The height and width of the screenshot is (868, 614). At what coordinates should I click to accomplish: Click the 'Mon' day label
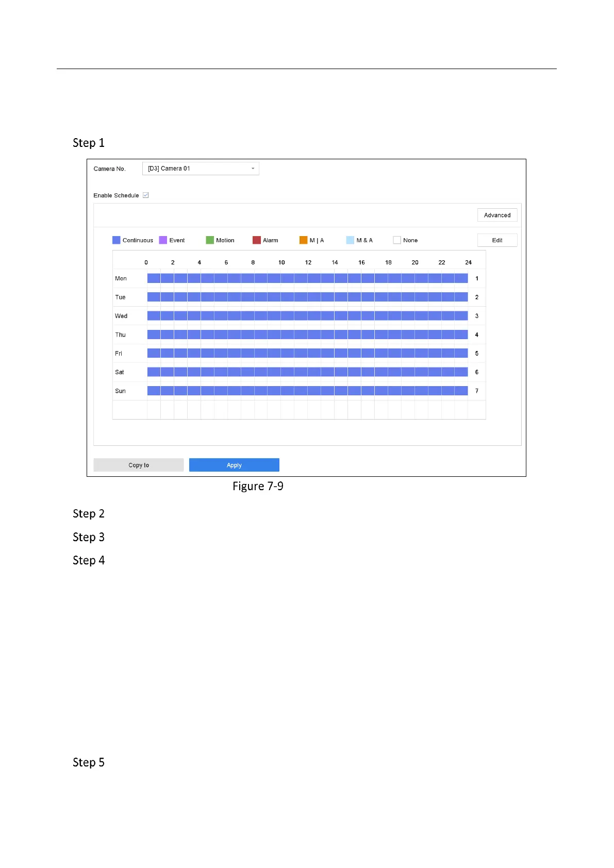[121, 278]
